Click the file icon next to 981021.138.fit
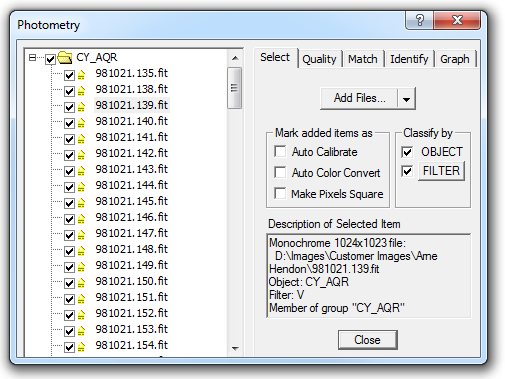The image size is (505, 379). point(81,91)
